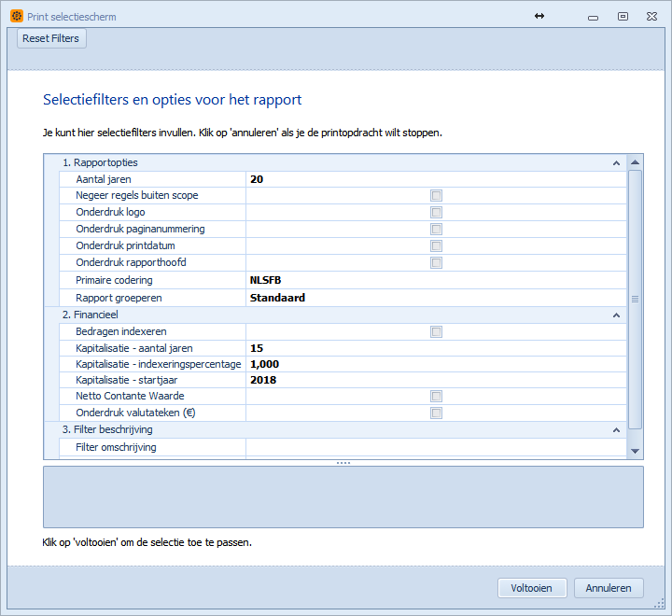
Task: Collapse the '3. Filter beschrijving' section arrow
Action: [616, 430]
